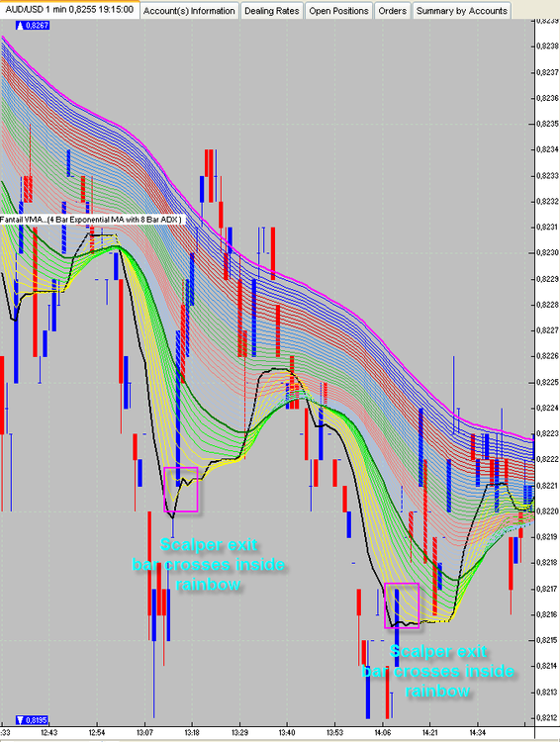Click the down-arrow 0,8195 price marker
560x742 pixels.
coord(33,720)
